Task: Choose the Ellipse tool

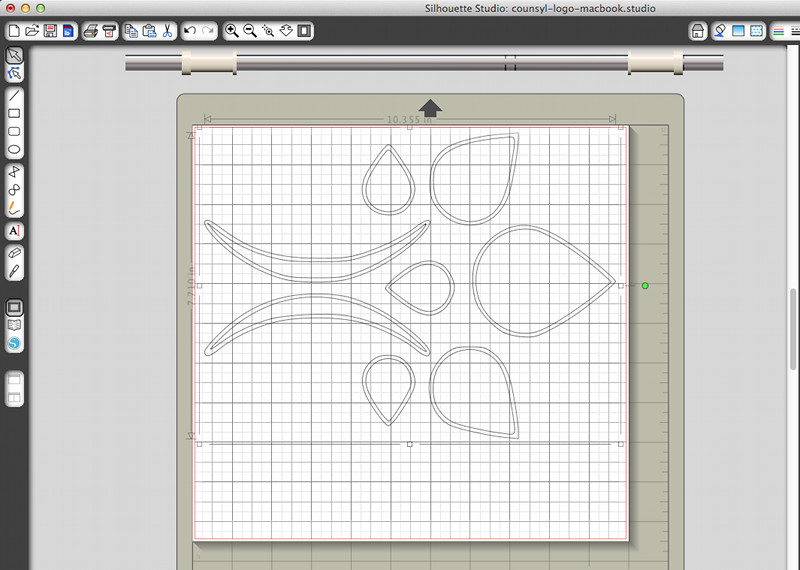Action: pyautogui.click(x=14, y=150)
